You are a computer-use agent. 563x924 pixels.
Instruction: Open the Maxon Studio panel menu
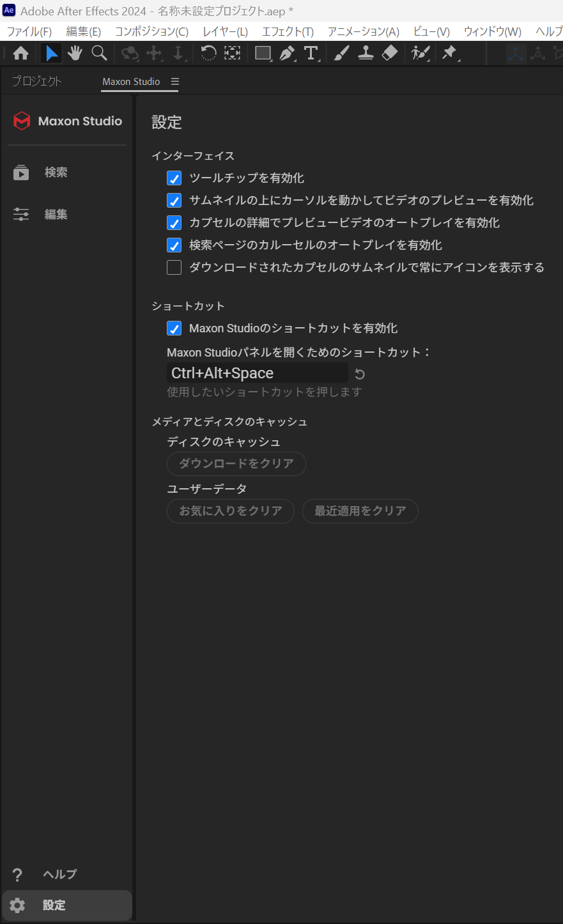tap(175, 82)
